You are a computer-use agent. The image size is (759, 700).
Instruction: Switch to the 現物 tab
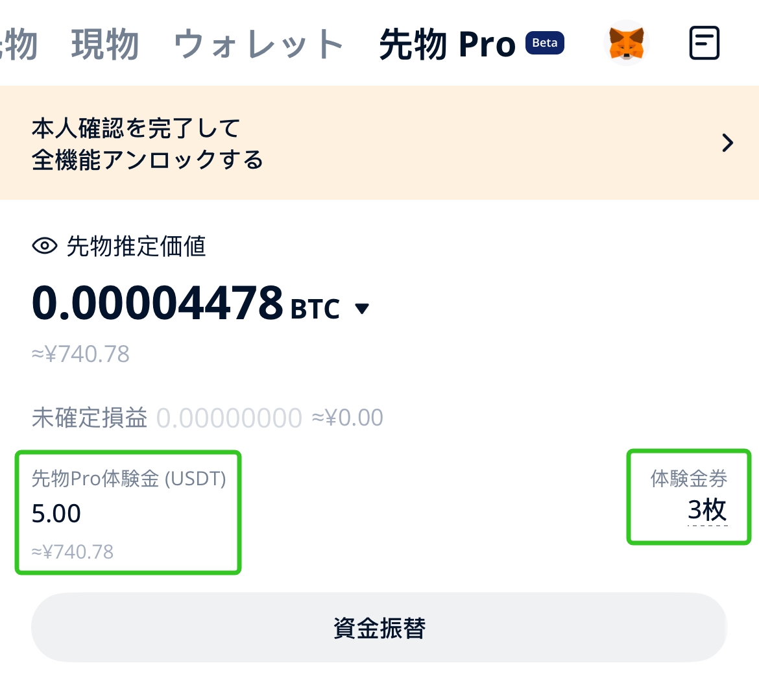click(106, 43)
